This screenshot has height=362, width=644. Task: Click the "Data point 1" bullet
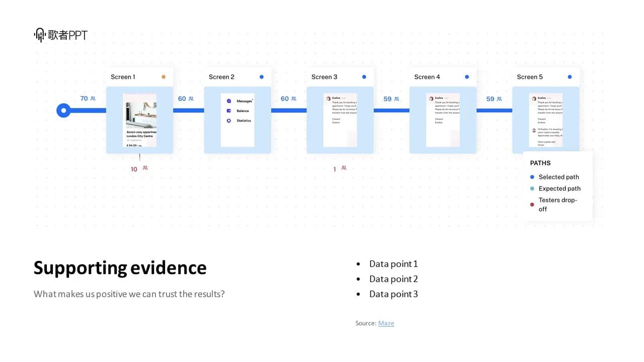pos(393,264)
